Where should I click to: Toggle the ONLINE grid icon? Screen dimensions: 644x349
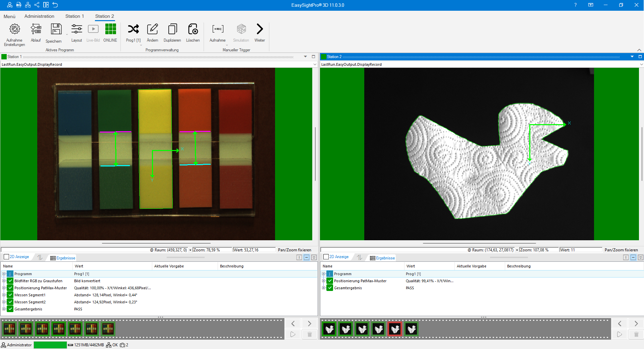click(x=110, y=30)
